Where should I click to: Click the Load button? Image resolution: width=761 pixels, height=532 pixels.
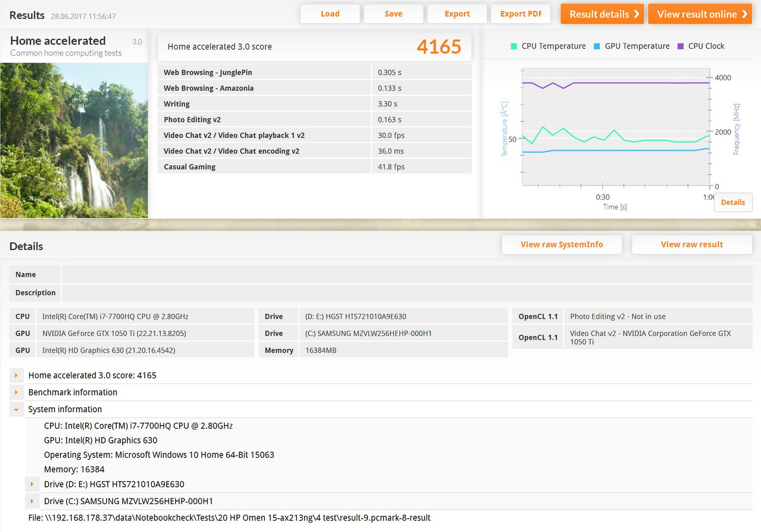pyautogui.click(x=330, y=14)
